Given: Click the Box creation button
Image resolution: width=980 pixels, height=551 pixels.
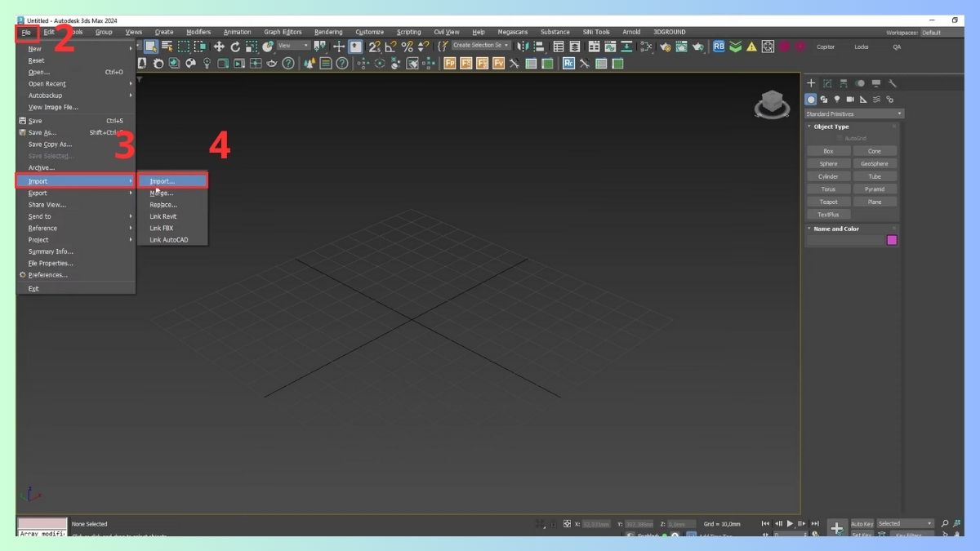Looking at the screenshot, I should (x=827, y=150).
